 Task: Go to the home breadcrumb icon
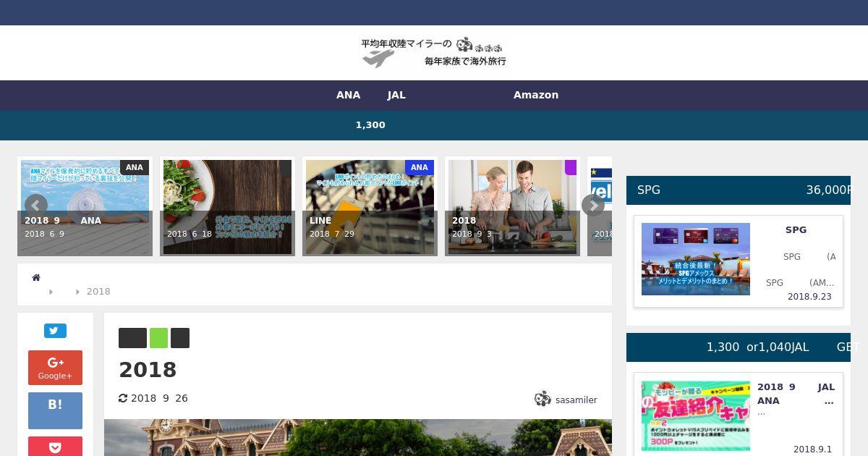coord(36,277)
